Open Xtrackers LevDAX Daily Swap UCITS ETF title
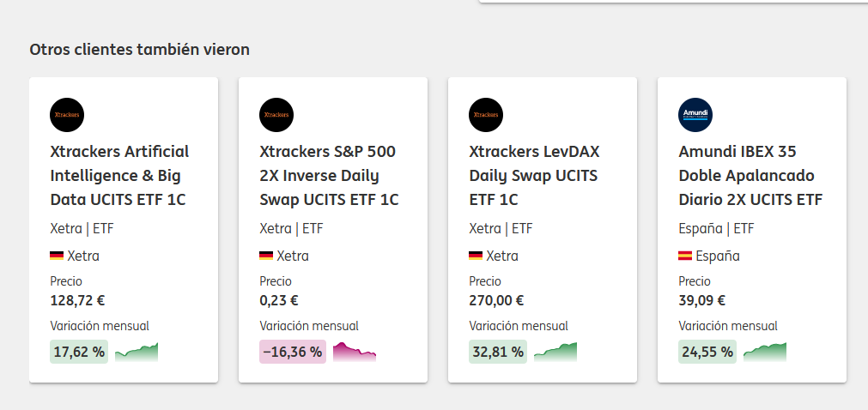Screen dimensions: 868x410 (534, 175)
